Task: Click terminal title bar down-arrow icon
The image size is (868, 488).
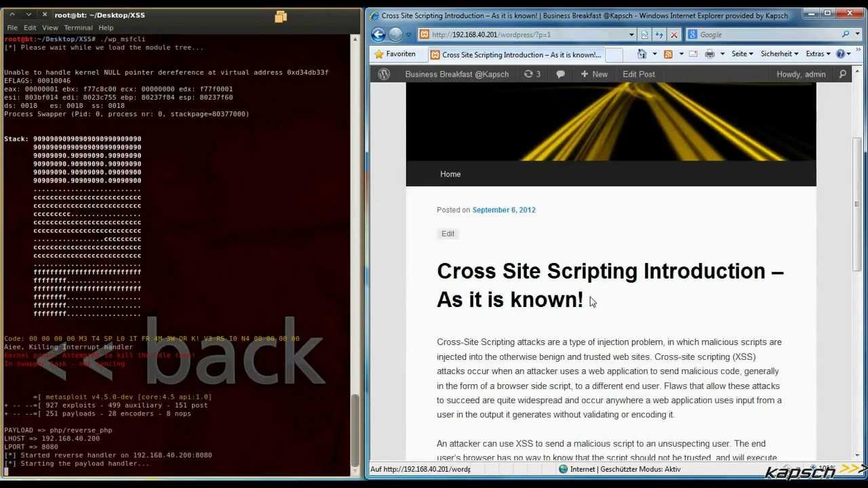Action: (28, 14)
